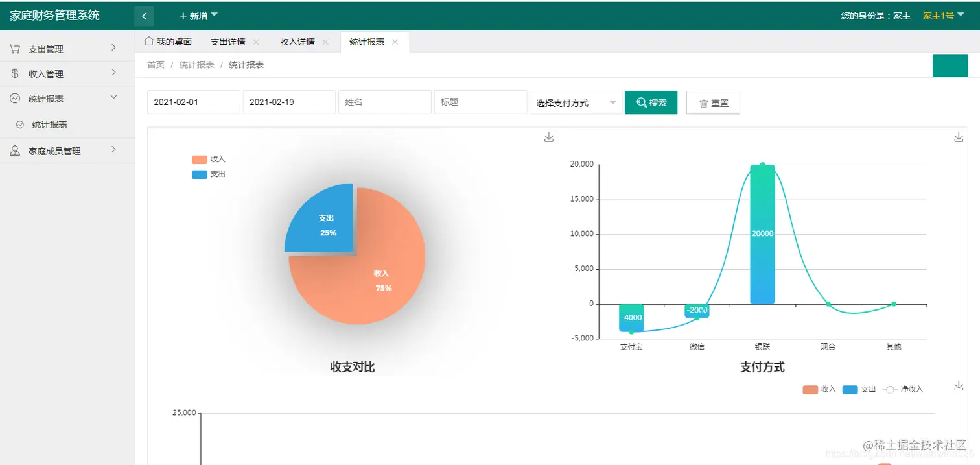Click the green button at breadcrumb right
Image resolution: width=980 pixels, height=465 pixels.
click(950, 66)
